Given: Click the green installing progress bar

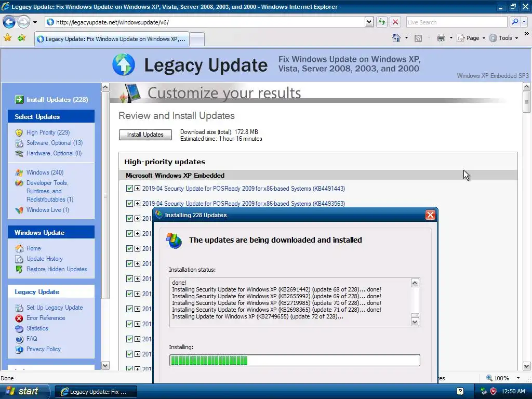Looking at the screenshot, I should click(295, 361).
